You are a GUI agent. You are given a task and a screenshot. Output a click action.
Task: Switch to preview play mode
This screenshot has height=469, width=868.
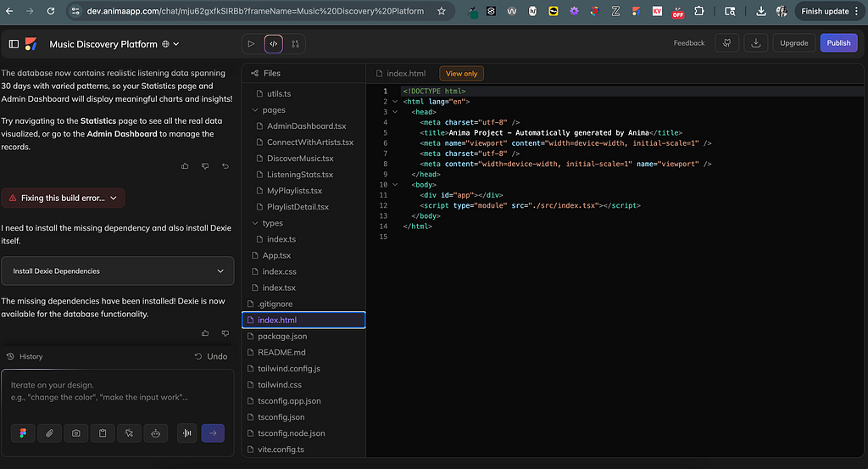251,44
